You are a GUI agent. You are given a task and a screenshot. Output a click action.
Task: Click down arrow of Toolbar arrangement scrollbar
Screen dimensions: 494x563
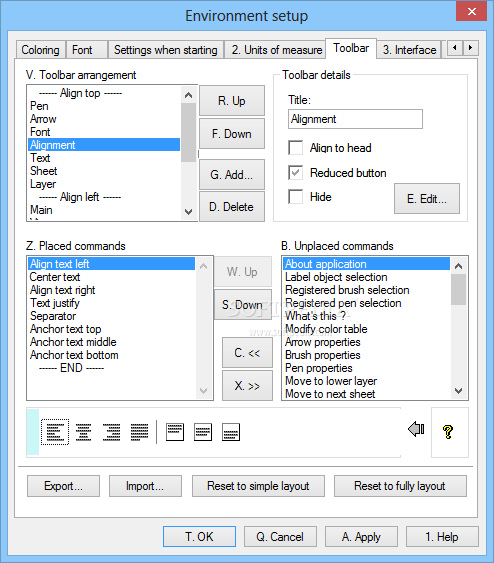188,212
